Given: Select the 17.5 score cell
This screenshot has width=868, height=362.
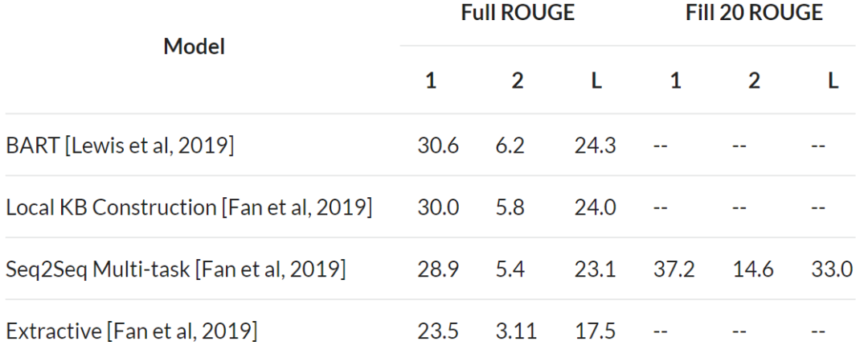Looking at the screenshot, I should pyautogui.click(x=596, y=331).
